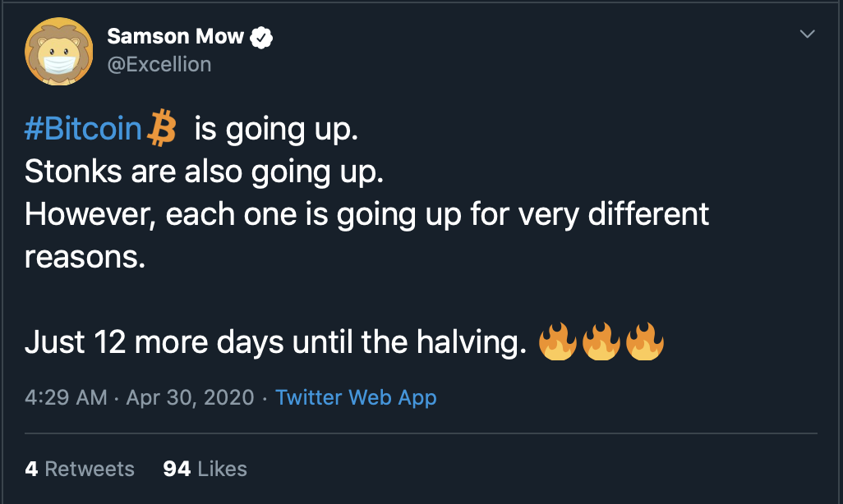Open the @Excellion handle profile

coord(159,64)
